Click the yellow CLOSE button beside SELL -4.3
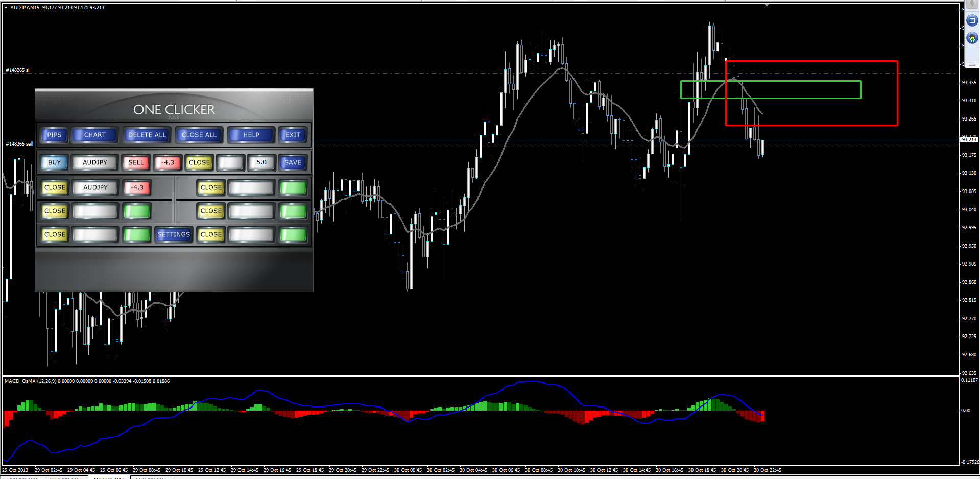The image size is (980, 479). 199,162
